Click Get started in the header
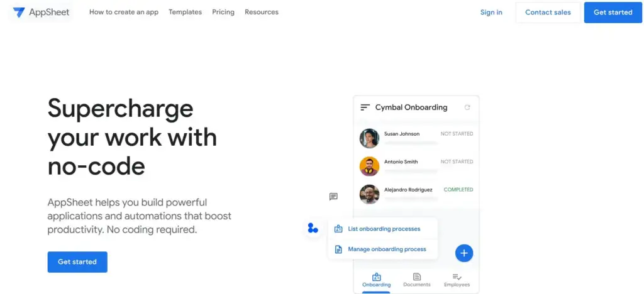 (x=613, y=13)
